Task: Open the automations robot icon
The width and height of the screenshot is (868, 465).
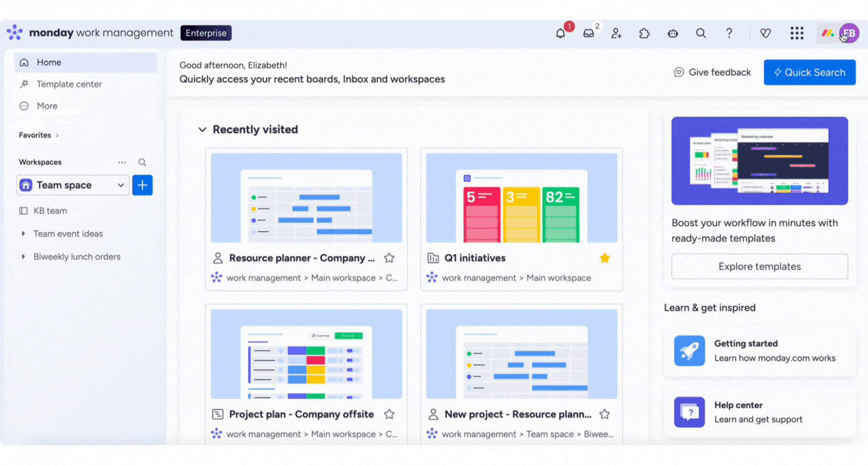Action: (x=673, y=33)
